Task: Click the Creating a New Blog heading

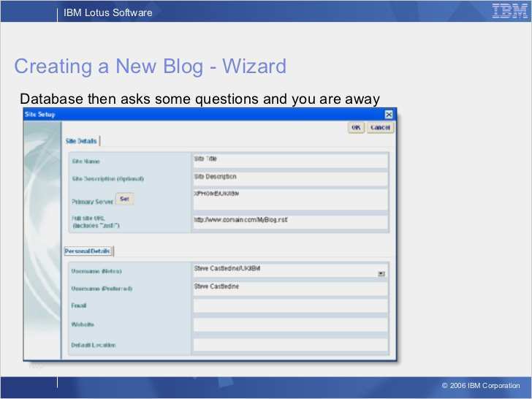Action: point(150,66)
